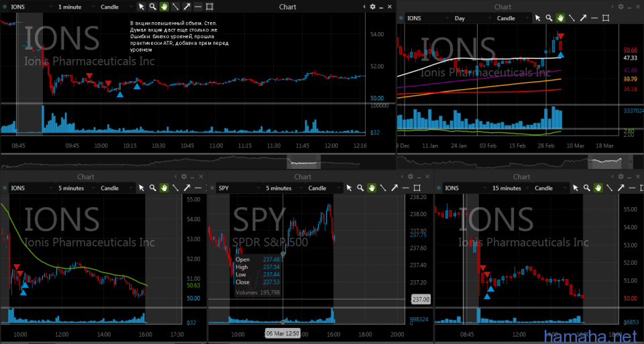644x344 pixels.
Task: Toggle the hand pan tool in IONS 1 minute chart
Action: (164, 7)
